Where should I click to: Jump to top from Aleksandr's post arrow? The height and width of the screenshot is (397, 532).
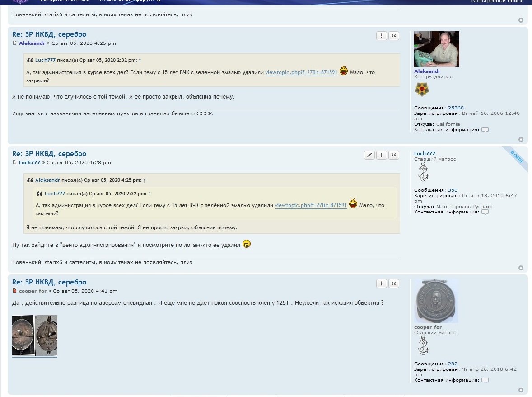tap(521, 140)
